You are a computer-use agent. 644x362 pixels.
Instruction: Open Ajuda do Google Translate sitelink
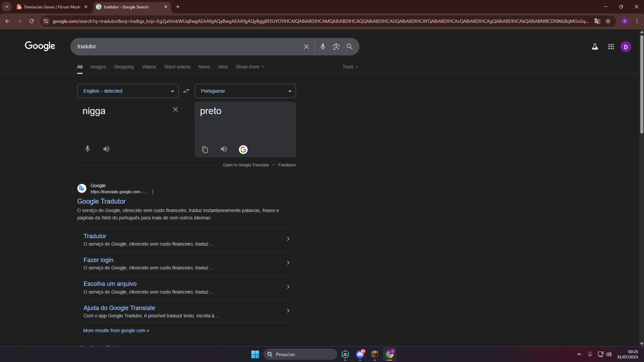click(x=119, y=308)
